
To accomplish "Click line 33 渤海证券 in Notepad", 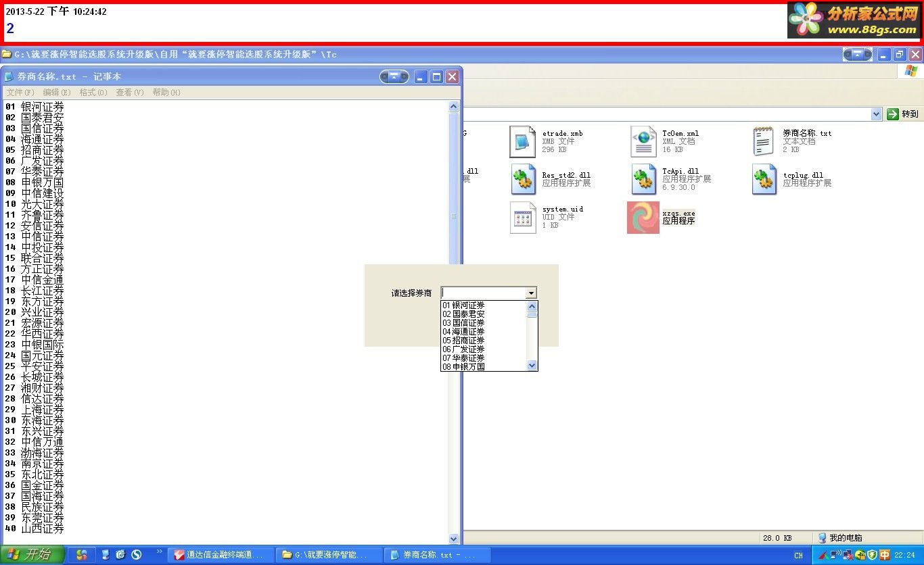I will click(34, 453).
